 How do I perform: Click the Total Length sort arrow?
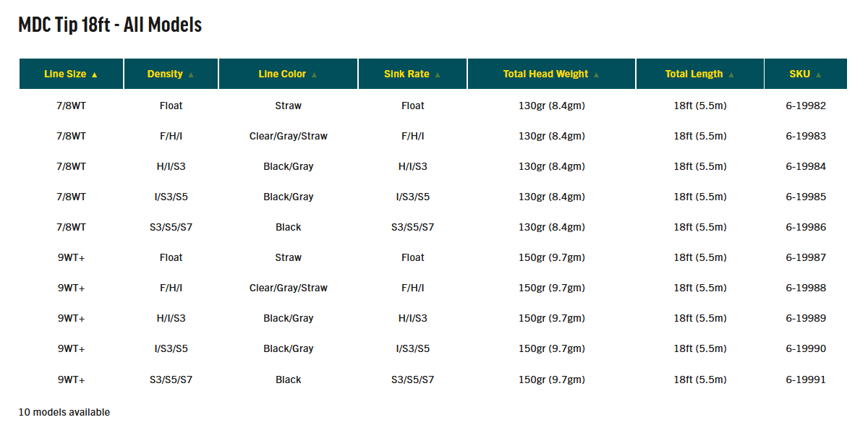[731, 74]
